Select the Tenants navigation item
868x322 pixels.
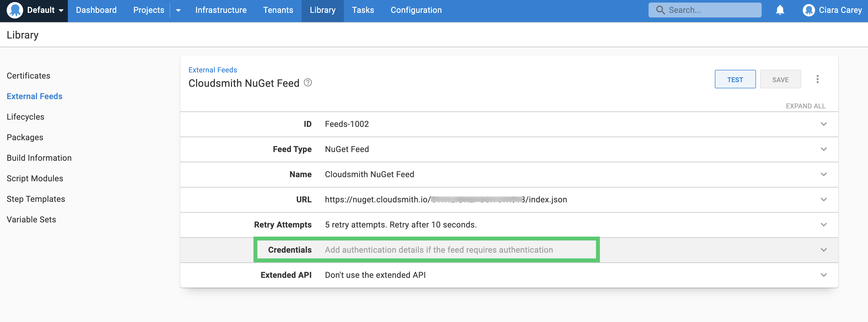coord(278,10)
